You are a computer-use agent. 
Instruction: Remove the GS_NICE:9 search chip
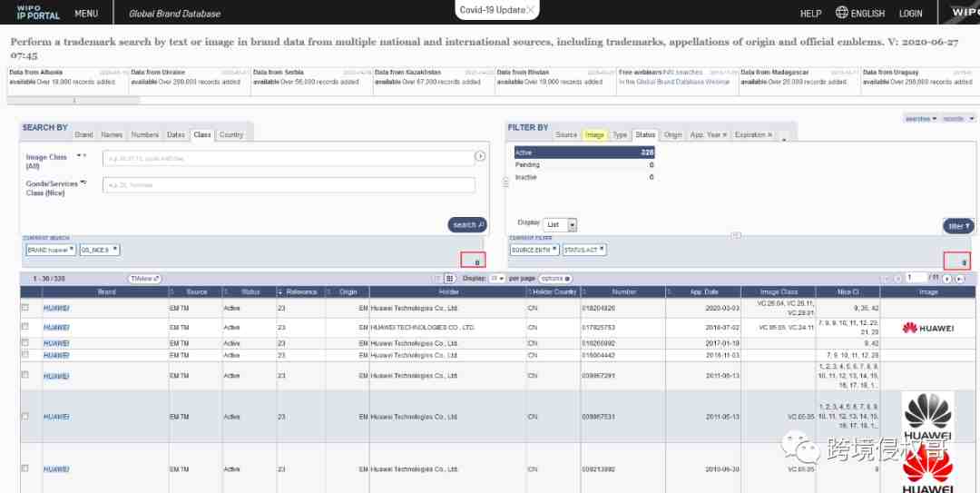[x=115, y=250]
